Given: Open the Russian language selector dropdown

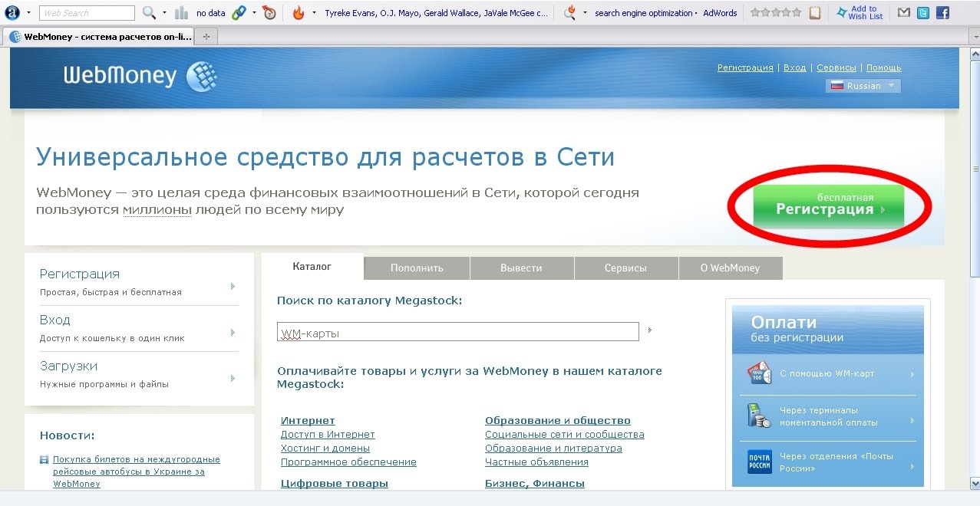Looking at the screenshot, I should tap(863, 86).
